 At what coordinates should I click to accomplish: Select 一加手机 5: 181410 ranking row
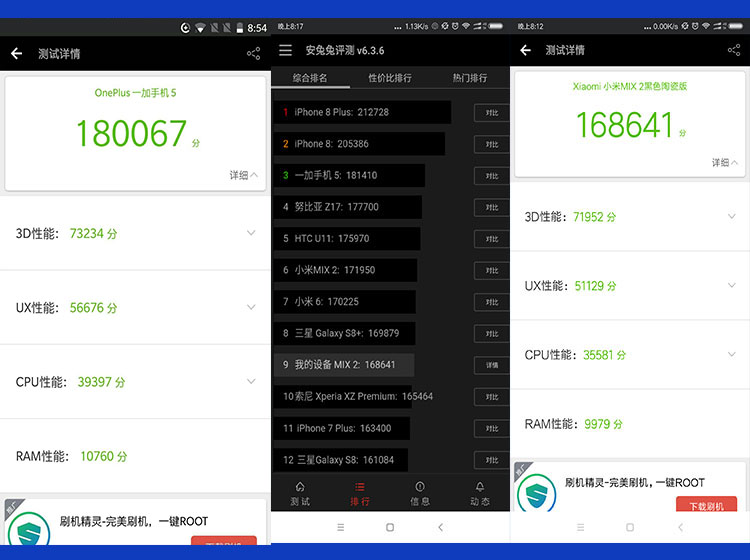349,176
